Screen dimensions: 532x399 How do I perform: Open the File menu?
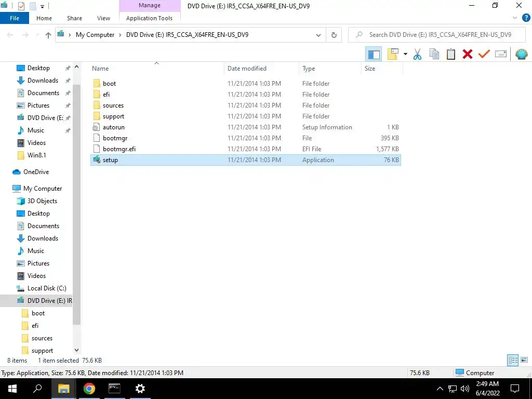pyautogui.click(x=15, y=18)
